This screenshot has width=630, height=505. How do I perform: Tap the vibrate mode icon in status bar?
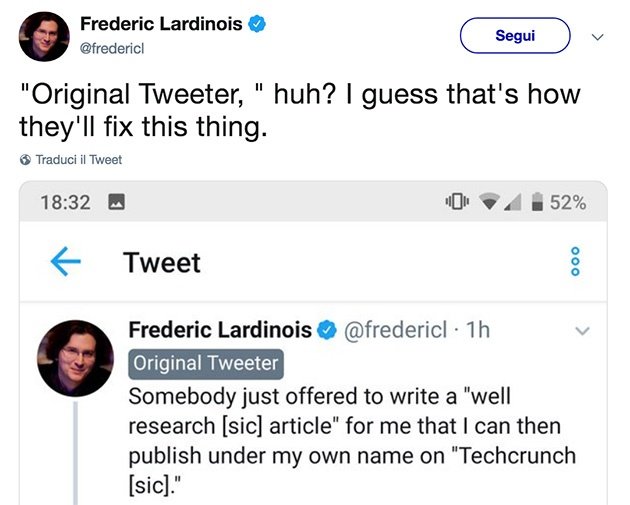(x=457, y=203)
